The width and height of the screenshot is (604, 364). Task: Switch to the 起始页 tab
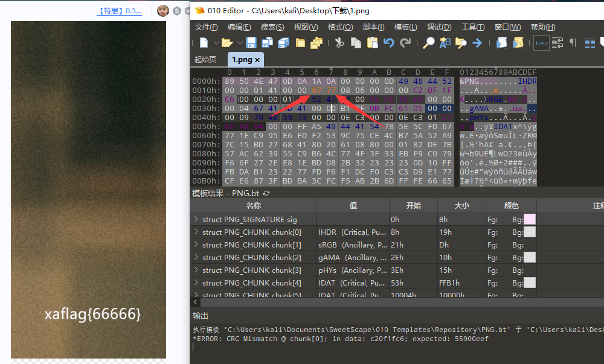pyautogui.click(x=206, y=59)
